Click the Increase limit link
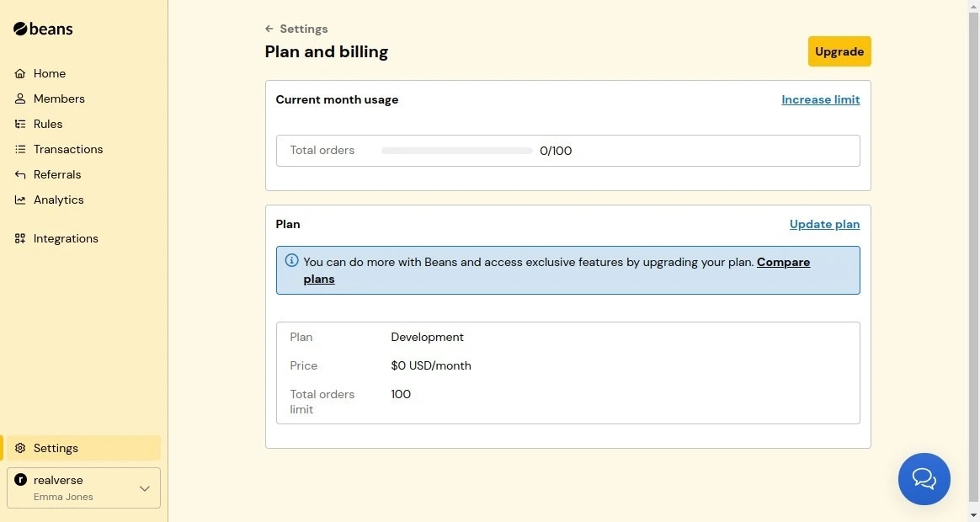 click(x=820, y=100)
